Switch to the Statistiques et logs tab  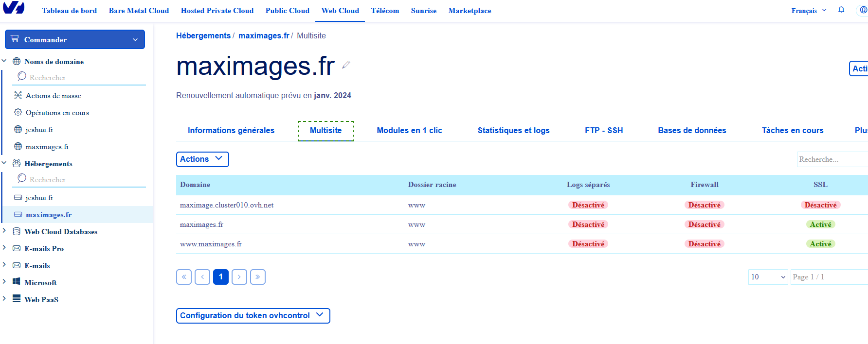click(513, 130)
